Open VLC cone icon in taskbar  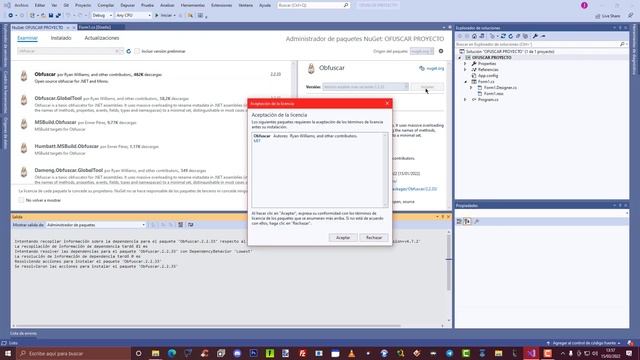point(351,353)
